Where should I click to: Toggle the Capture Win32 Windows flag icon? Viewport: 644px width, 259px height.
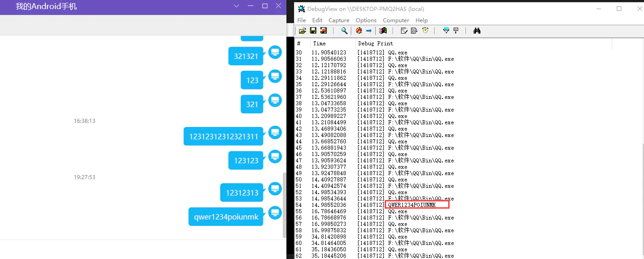click(383, 31)
